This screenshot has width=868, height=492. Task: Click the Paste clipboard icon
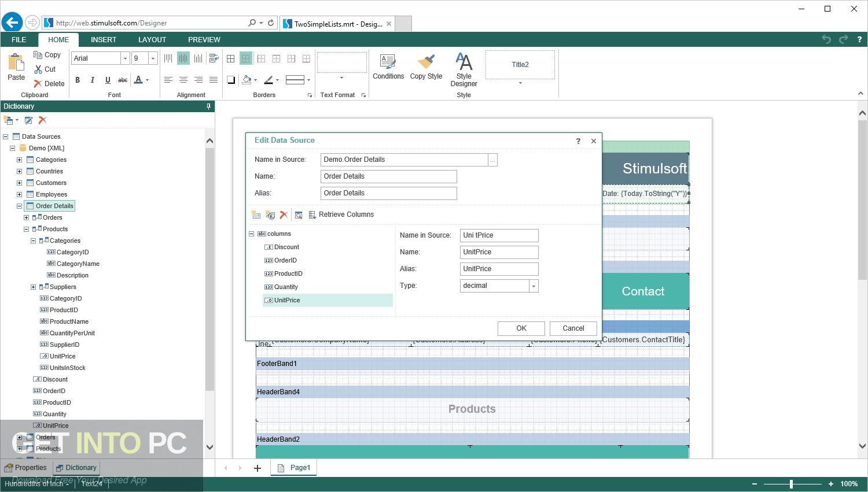(x=16, y=62)
